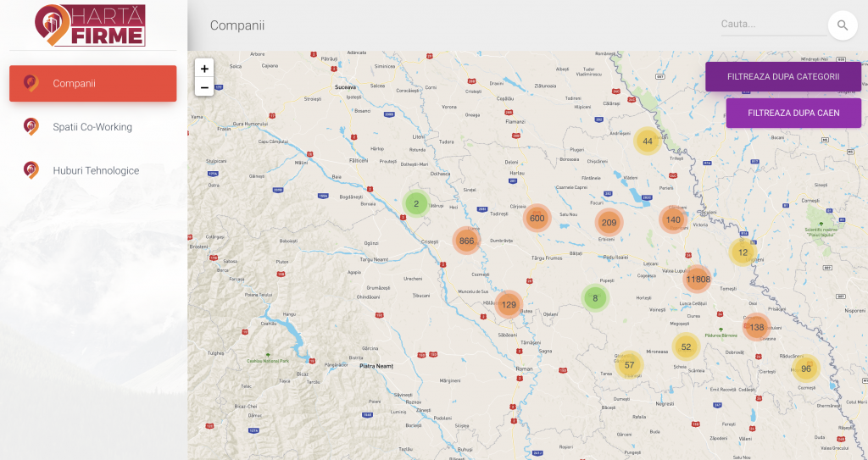This screenshot has height=460, width=868.
Task: Expand the green cluster marker labeled 8
Action: pos(595,297)
